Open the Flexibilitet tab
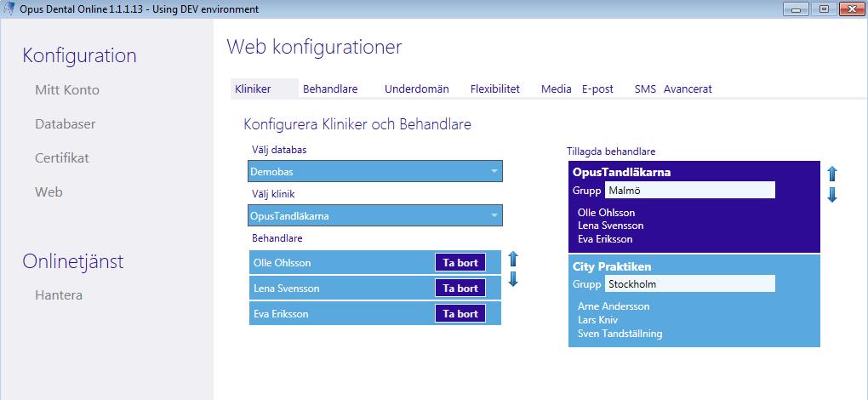 tap(495, 89)
